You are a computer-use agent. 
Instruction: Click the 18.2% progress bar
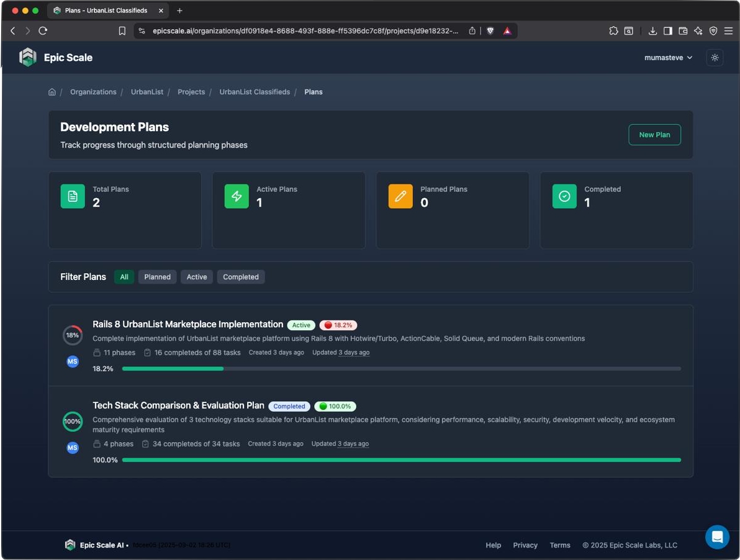tap(401, 368)
